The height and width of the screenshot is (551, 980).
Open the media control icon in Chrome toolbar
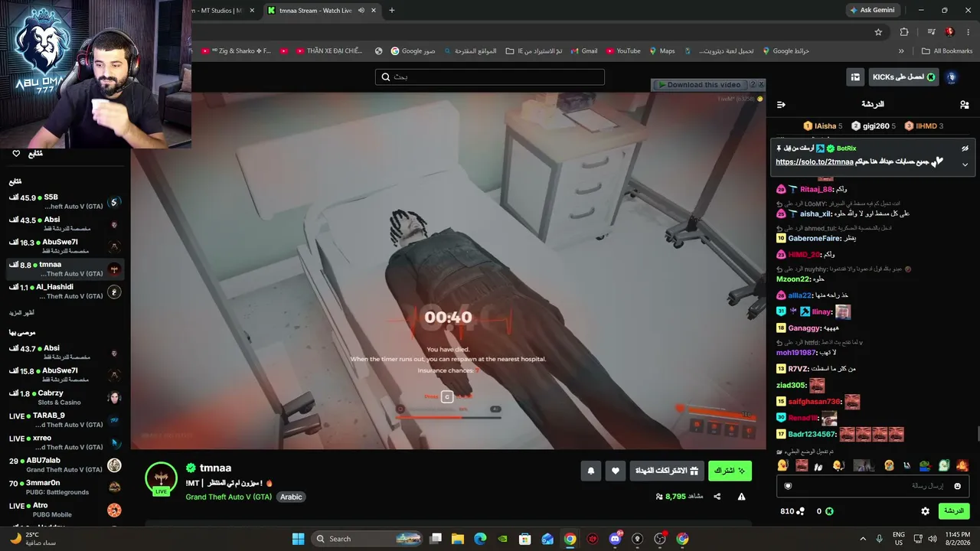pos(931,32)
